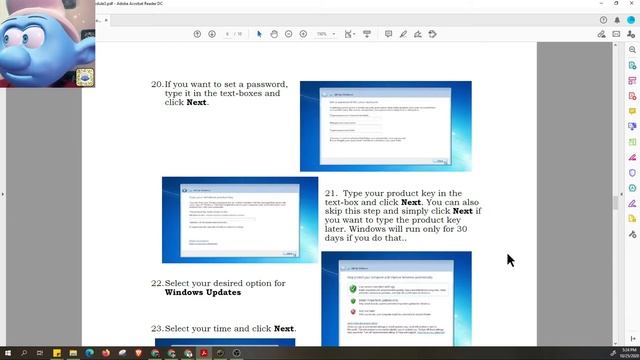Open the Create PDF sidebar tool
This screenshot has height=360, width=640.
click(x=632, y=96)
